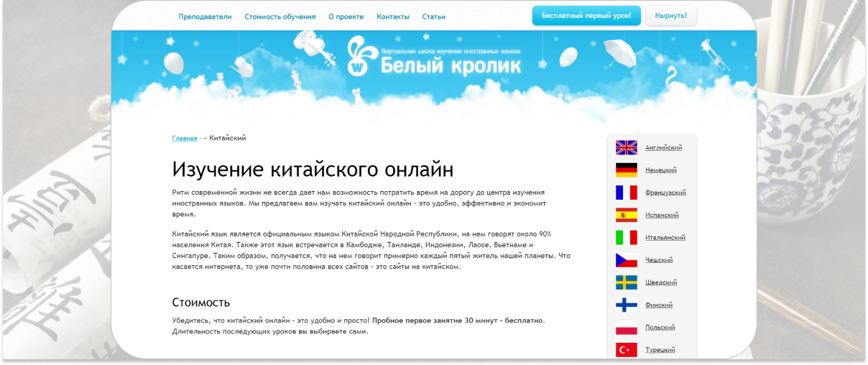868x365 pixels.
Task: Open the О проекте menu item
Action: 346,17
